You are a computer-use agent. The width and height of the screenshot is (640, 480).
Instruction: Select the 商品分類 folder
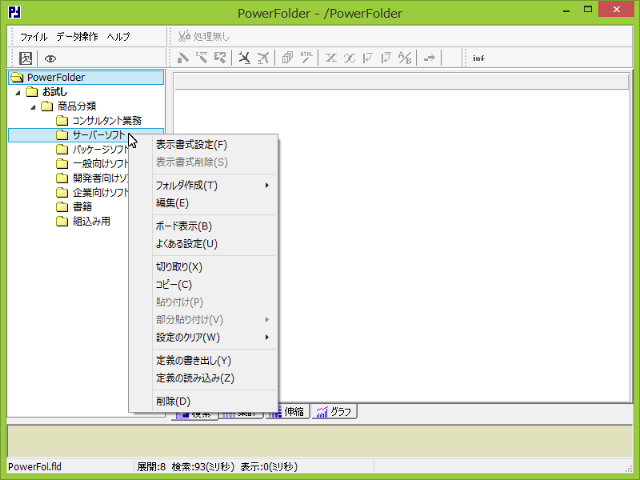pos(76,107)
